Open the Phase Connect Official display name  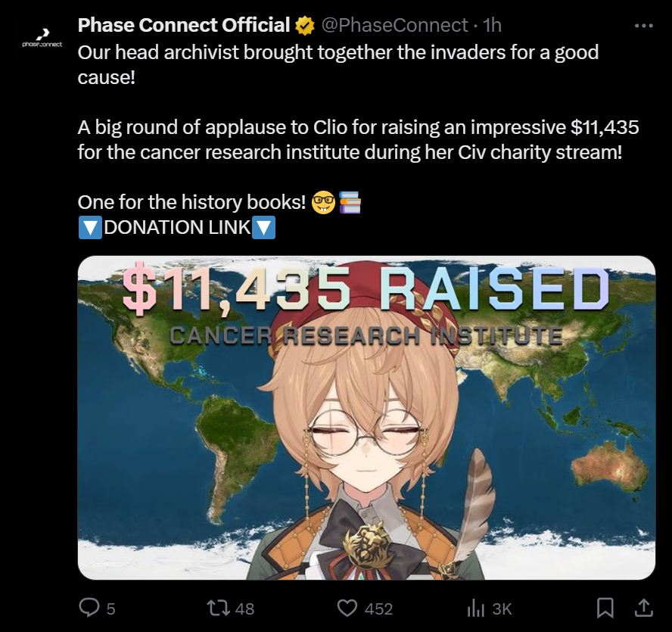tap(184, 25)
